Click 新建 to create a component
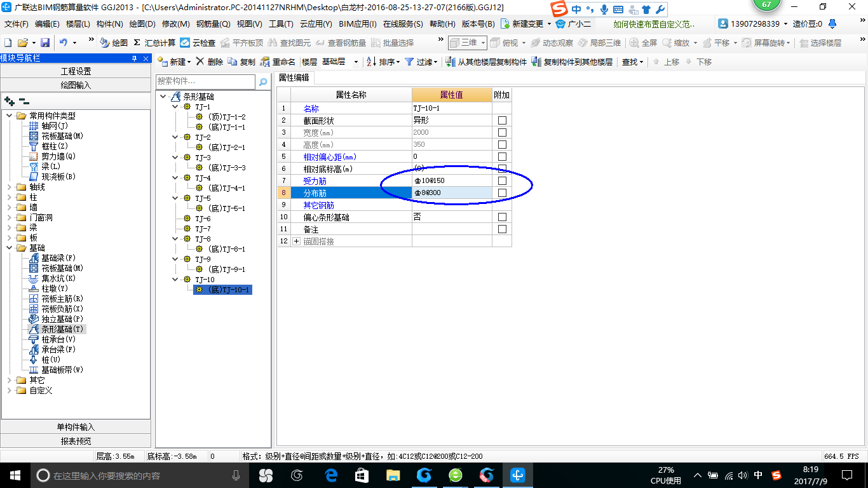 click(x=174, y=62)
